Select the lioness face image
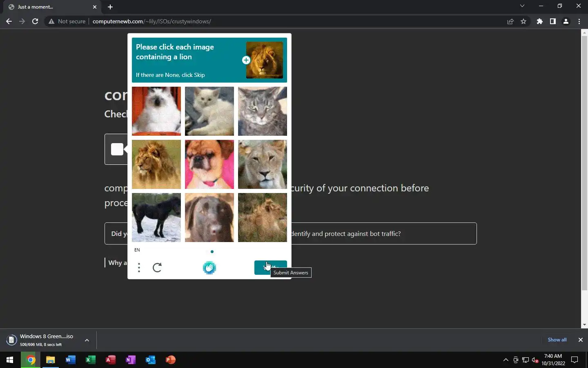588x368 pixels. 263,164
